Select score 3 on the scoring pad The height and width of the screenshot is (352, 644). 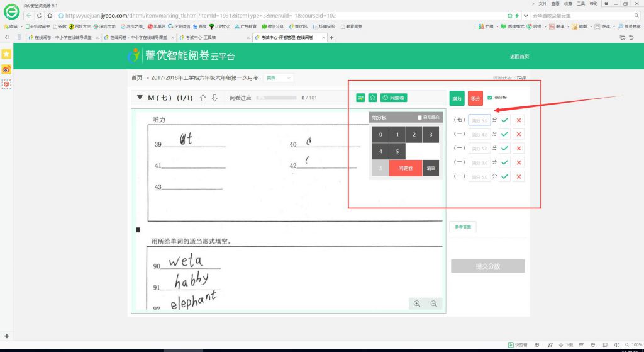tap(431, 135)
